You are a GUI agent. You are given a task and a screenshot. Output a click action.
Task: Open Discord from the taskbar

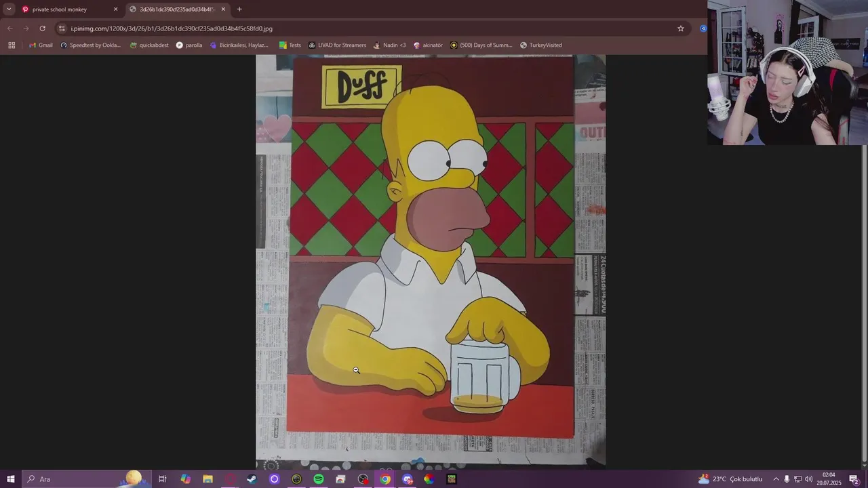pos(408,479)
